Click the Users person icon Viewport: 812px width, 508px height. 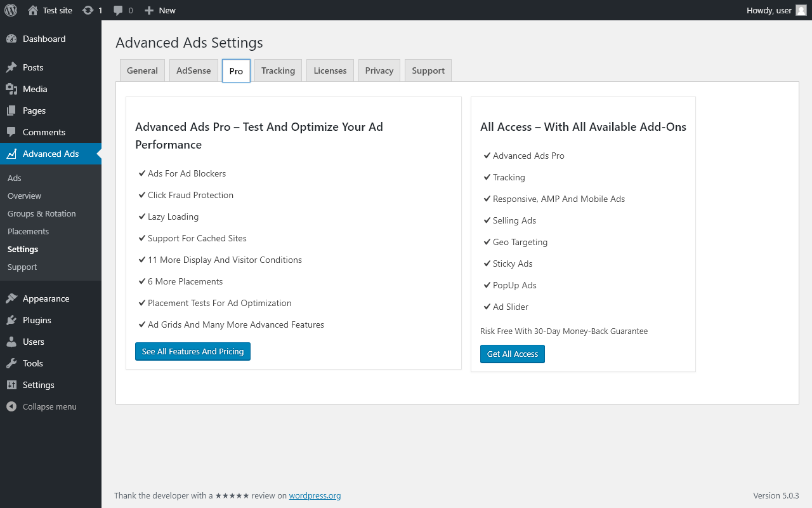point(11,342)
